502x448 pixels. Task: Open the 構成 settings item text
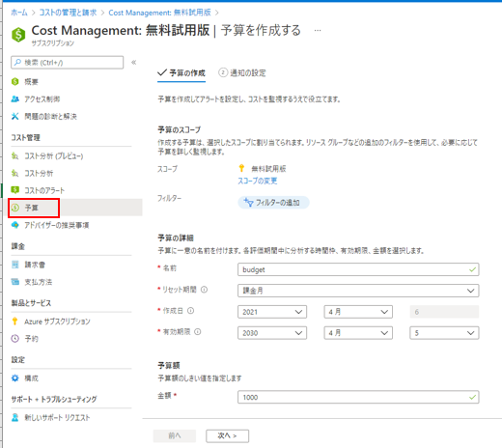32,378
